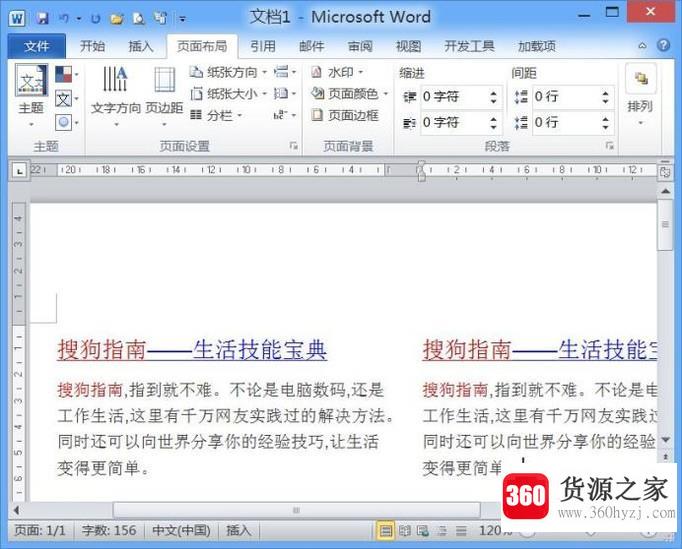Open the 分栏 columns dropdown
The width and height of the screenshot is (682, 549).
216,115
